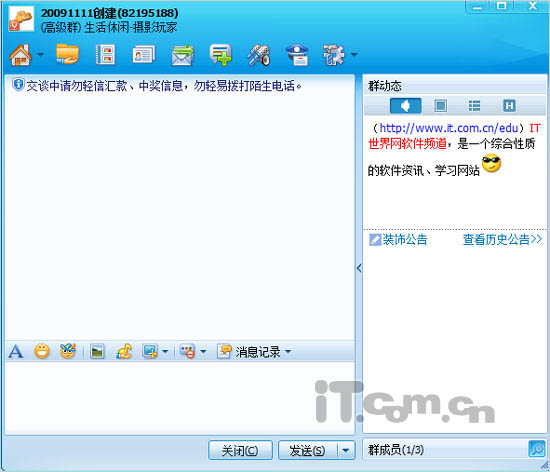
Task: Expand the message blocking dropdown arrow
Action: (x=203, y=351)
